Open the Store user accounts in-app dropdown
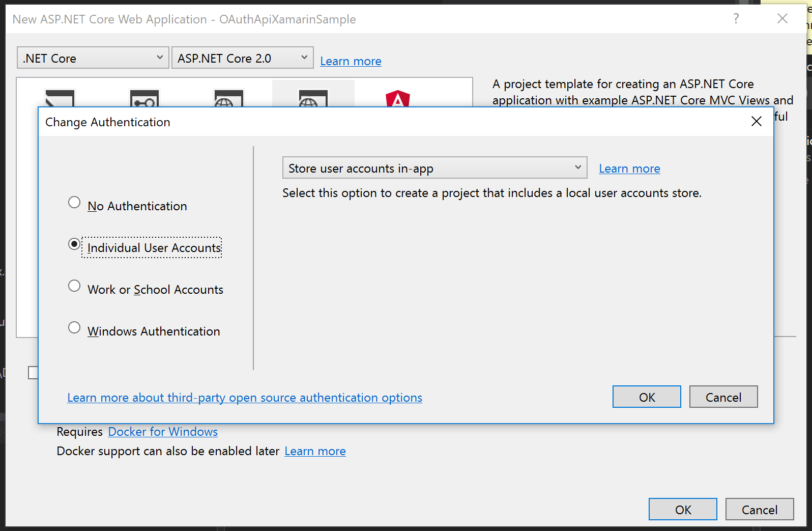This screenshot has height=531, width=812. [x=434, y=168]
